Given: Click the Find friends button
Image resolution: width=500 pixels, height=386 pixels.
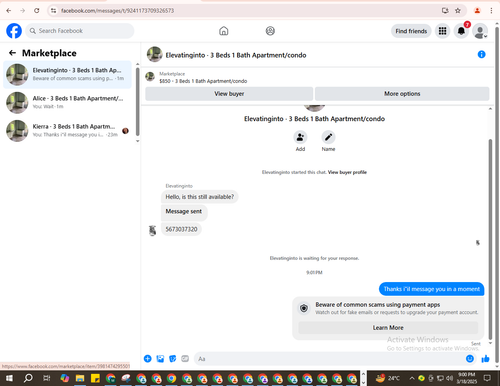Looking at the screenshot, I should coord(411,31).
